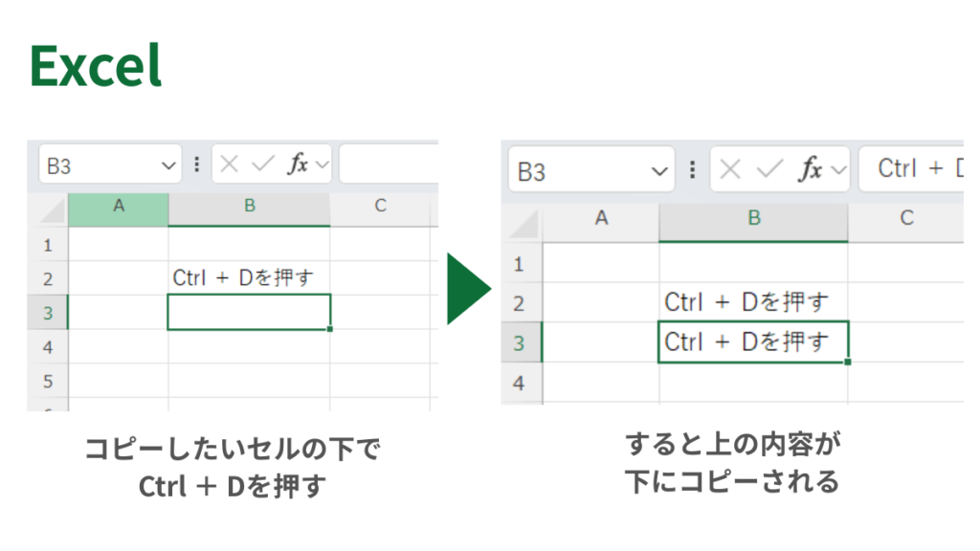Click Select All corner triangle in right sheet
Viewport: 980px width, 551px height.
point(524,224)
